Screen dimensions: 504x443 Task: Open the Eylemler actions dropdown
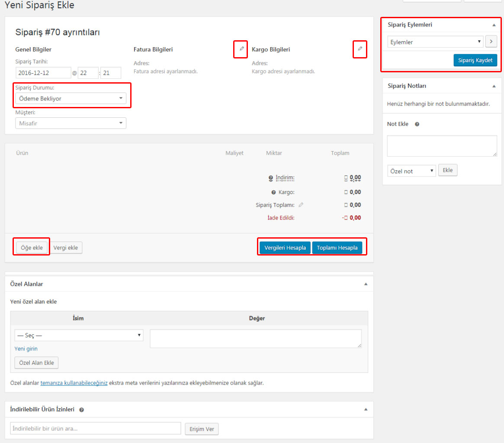[435, 42]
